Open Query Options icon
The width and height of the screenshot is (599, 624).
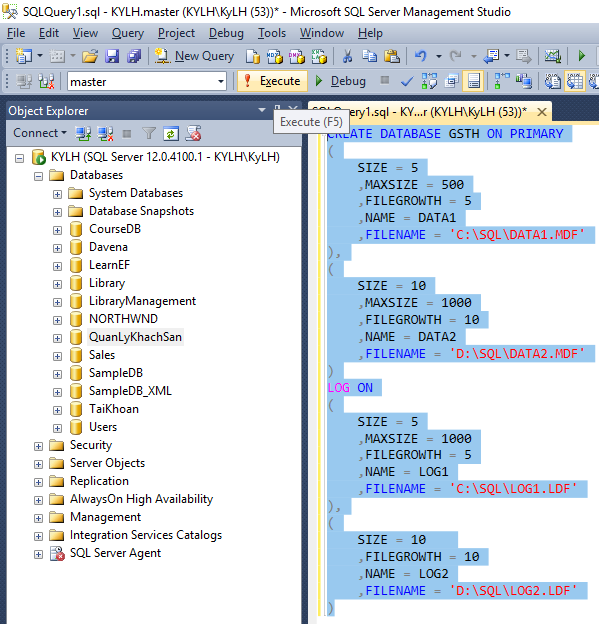451,81
